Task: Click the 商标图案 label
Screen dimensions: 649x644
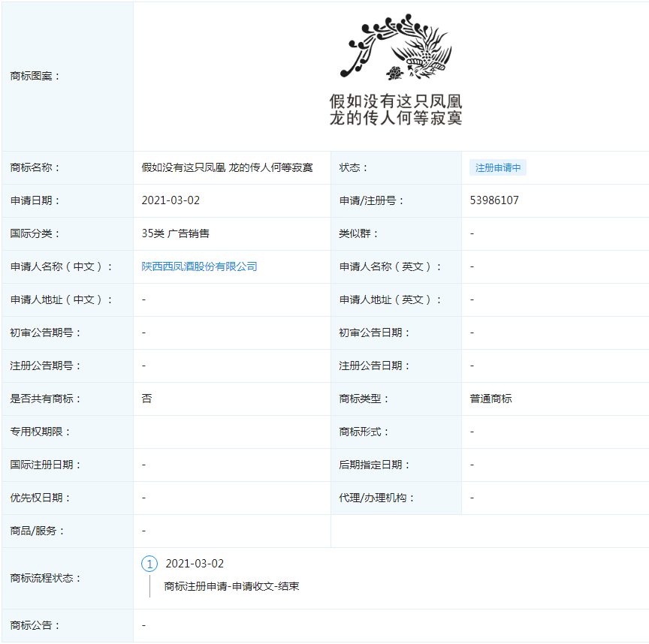Action: (35, 76)
